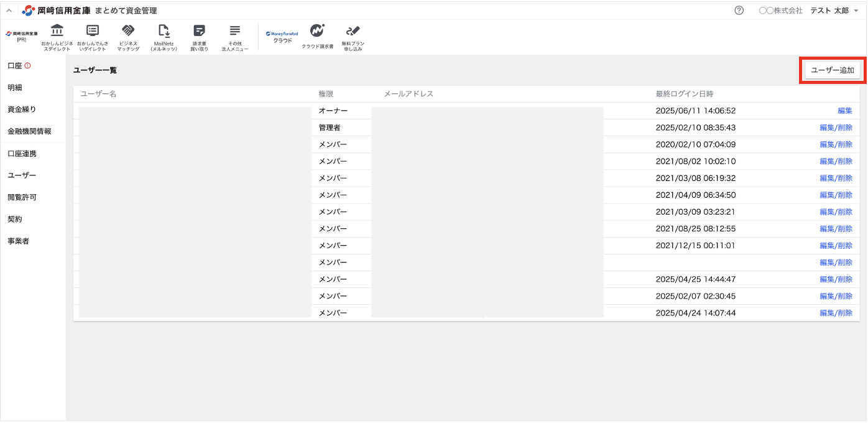Click 編集 in the 2025/04/24 14:07:44 row
This screenshot has height=423, width=868.
827,313
